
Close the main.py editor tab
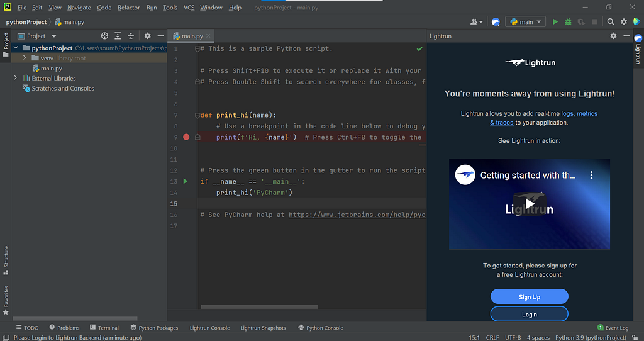pyautogui.click(x=208, y=36)
